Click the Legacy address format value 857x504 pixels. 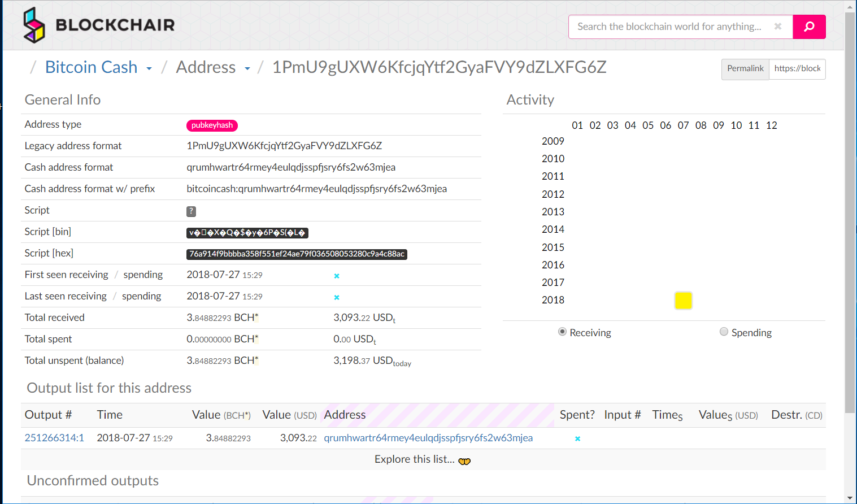[284, 146]
